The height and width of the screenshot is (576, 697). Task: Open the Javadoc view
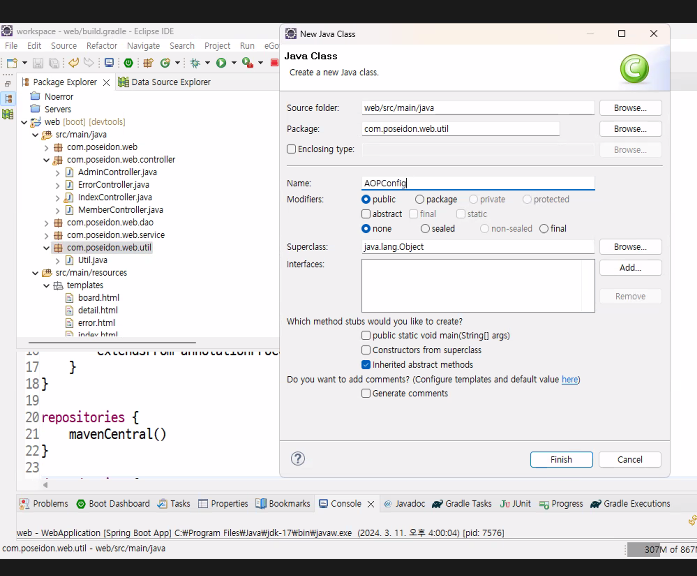(x=404, y=504)
